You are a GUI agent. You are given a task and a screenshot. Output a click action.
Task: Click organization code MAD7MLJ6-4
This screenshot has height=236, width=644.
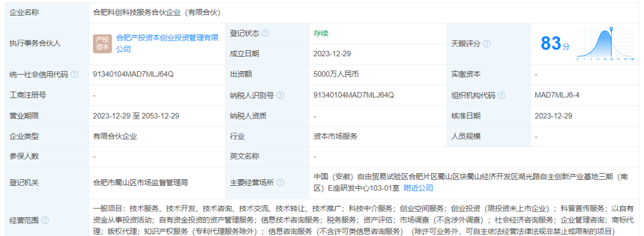click(557, 95)
